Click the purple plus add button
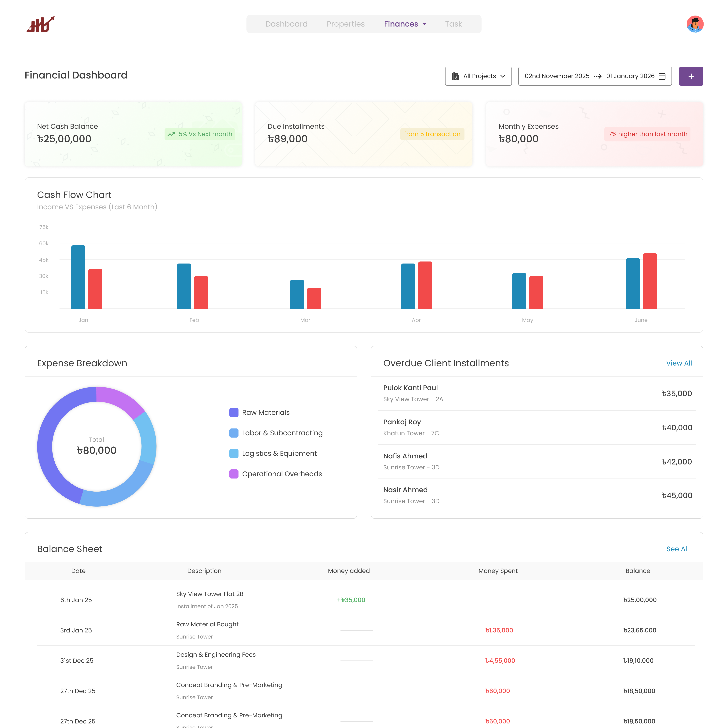The image size is (728, 728). tap(691, 76)
